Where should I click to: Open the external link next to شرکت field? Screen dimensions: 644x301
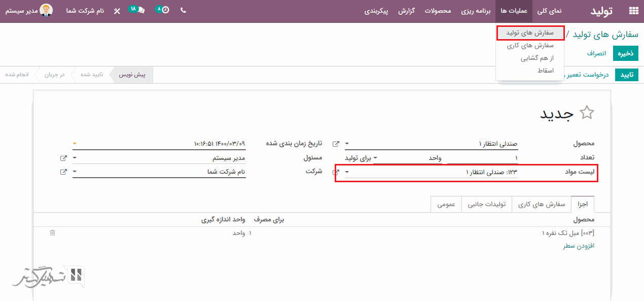point(63,172)
